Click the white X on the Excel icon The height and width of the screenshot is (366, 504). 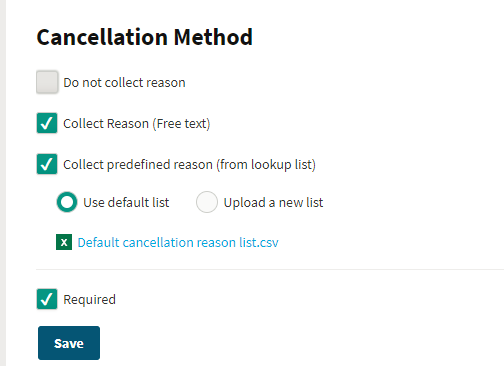(64, 242)
